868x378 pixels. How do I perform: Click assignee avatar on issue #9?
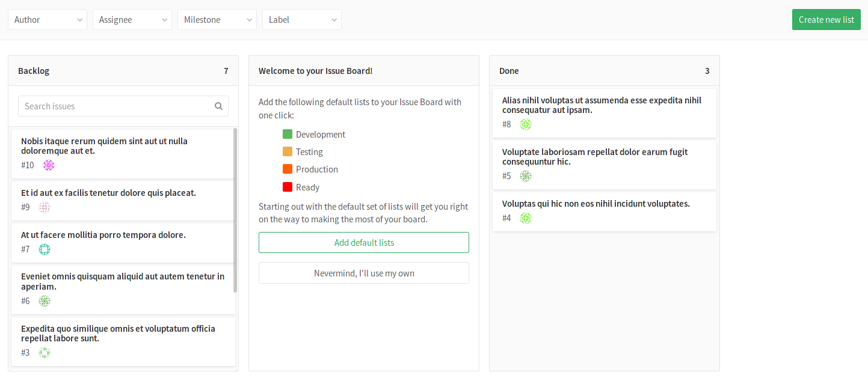click(45, 207)
